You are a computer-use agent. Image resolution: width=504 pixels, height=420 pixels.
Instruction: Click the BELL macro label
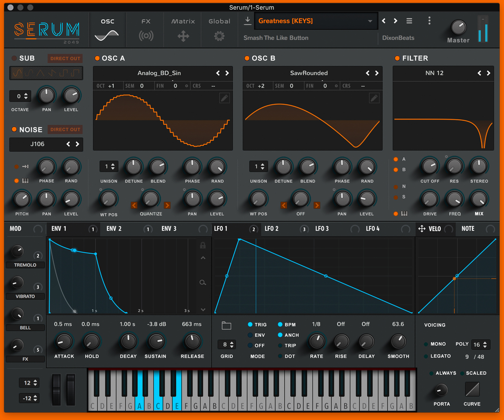click(26, 328)
